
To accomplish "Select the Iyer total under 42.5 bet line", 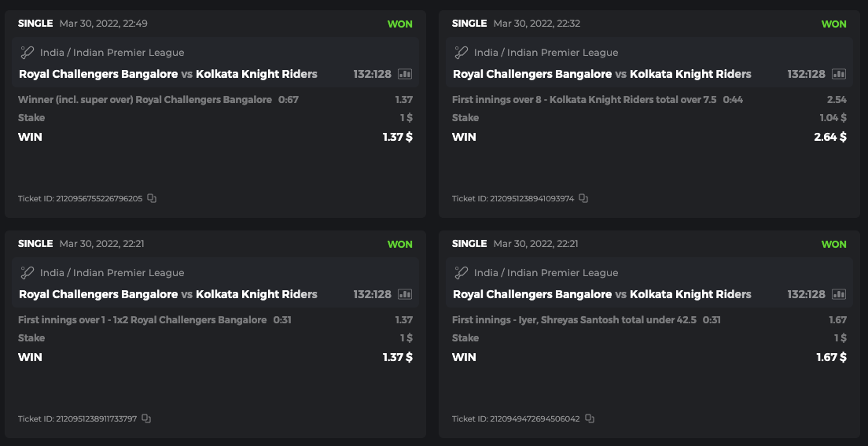I will tap(574, 320).
